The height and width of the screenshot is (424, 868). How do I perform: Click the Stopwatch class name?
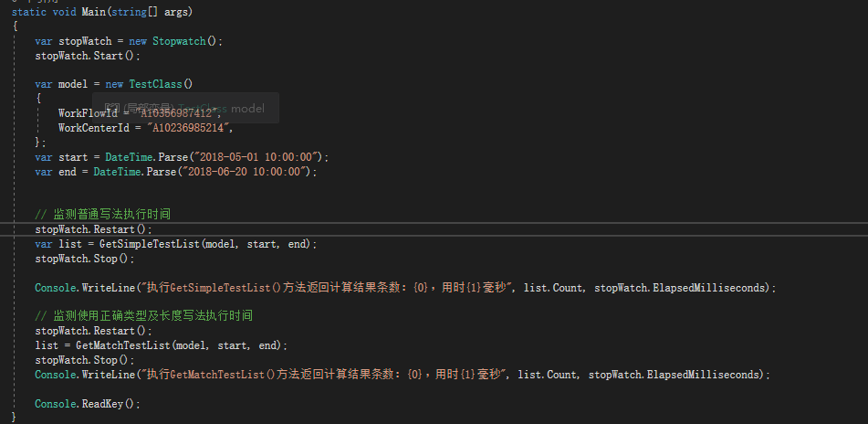pos(185,41)
